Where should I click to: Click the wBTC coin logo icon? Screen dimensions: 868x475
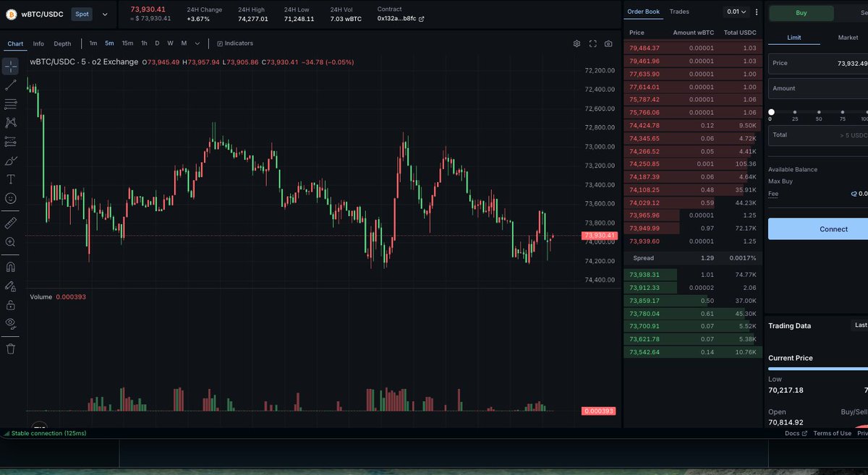click(x=11, y=14)
